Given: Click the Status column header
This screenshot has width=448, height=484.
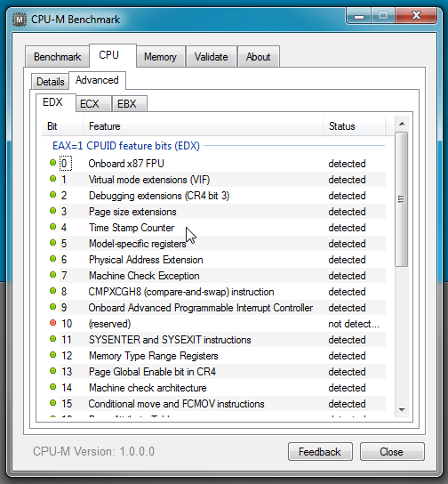Looking at the screenshot, I should pos(354,126).
